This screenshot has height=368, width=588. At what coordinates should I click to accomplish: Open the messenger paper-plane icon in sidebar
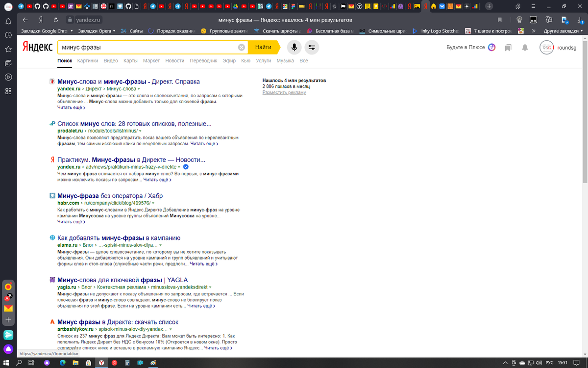point(8,335)
